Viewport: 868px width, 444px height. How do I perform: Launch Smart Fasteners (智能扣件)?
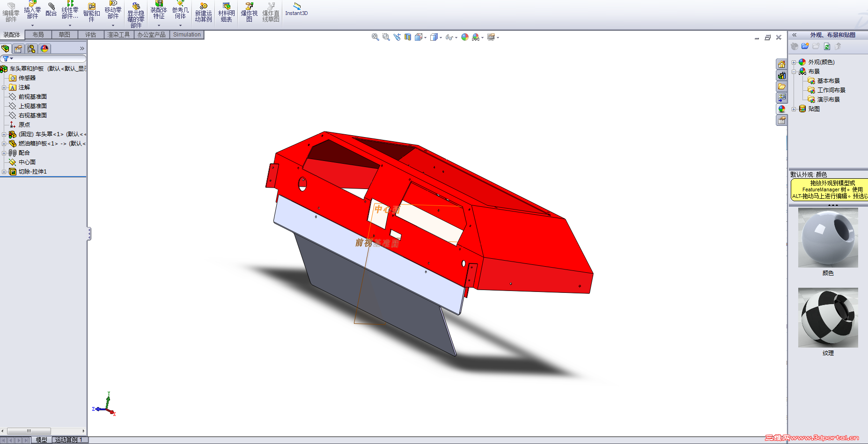pos(91,12)
